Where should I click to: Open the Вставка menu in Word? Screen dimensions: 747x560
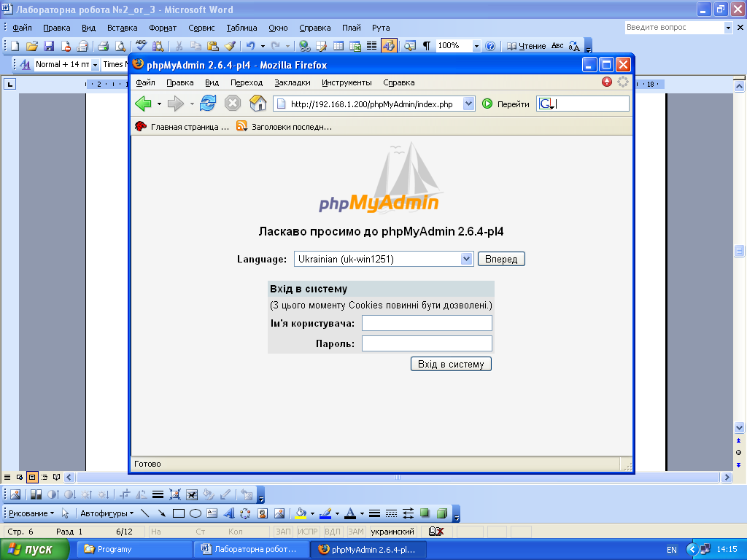pyautogui.click(x=122, y=28)
